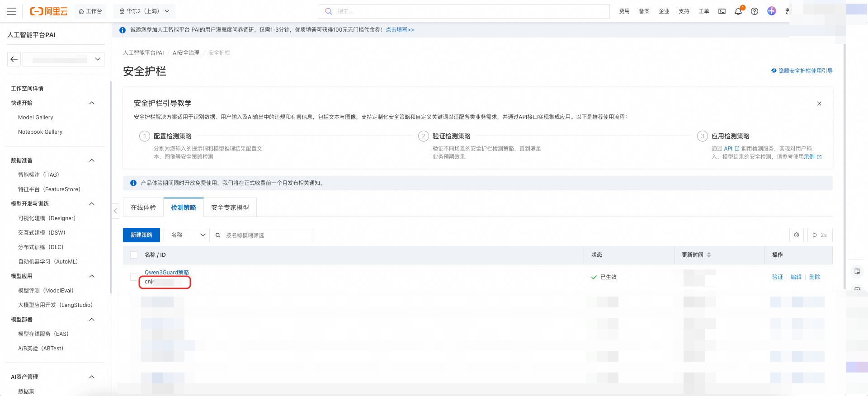This screenshot has height=396, width=868.
Task: Open the 华东2（上海） region dropdown
Action: click(144, 11)
